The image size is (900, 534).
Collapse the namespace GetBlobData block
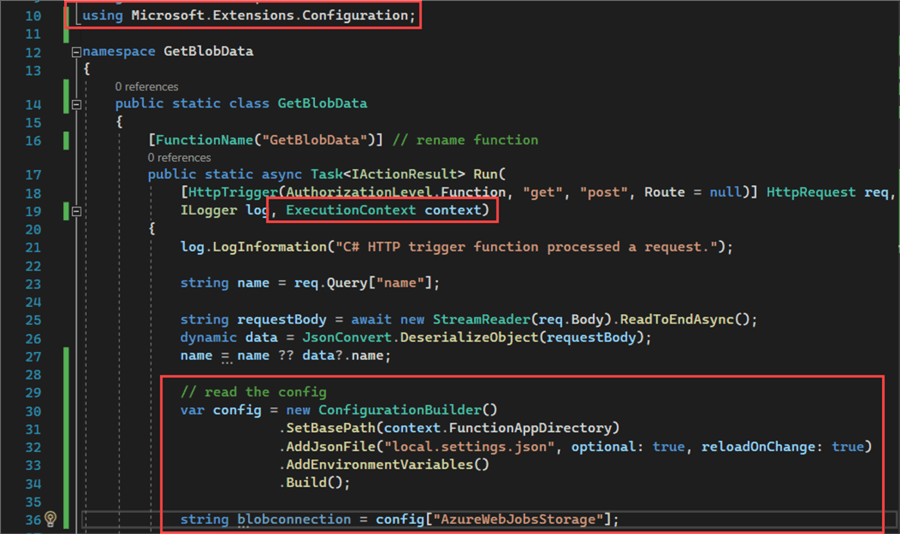(76, 52)
